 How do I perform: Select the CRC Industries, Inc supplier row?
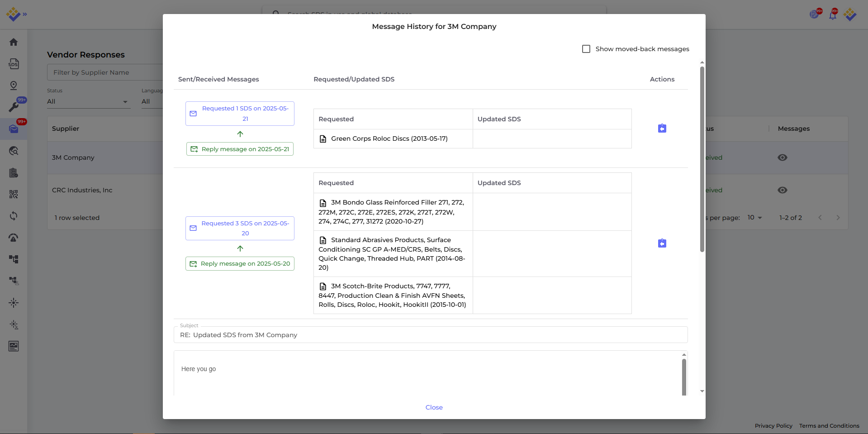click(x=105, y=190)
